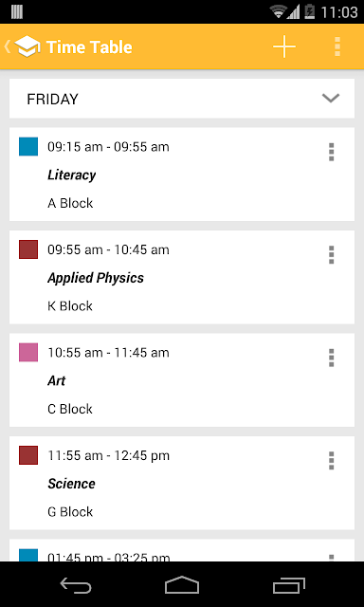Viewport: 364px width, 607px height.
Task: Expand the FRIDAY day dropdown arrow
Action: [331, 99]
